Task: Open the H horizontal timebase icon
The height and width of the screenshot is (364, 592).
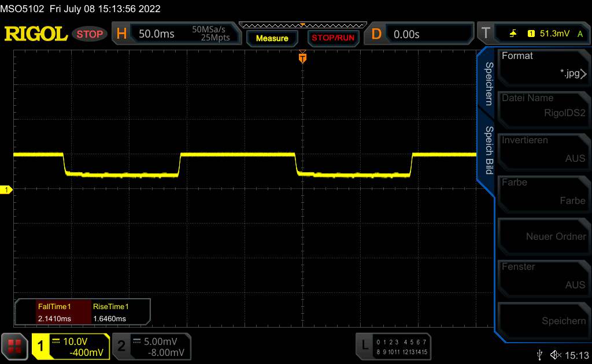Action: 121,34
